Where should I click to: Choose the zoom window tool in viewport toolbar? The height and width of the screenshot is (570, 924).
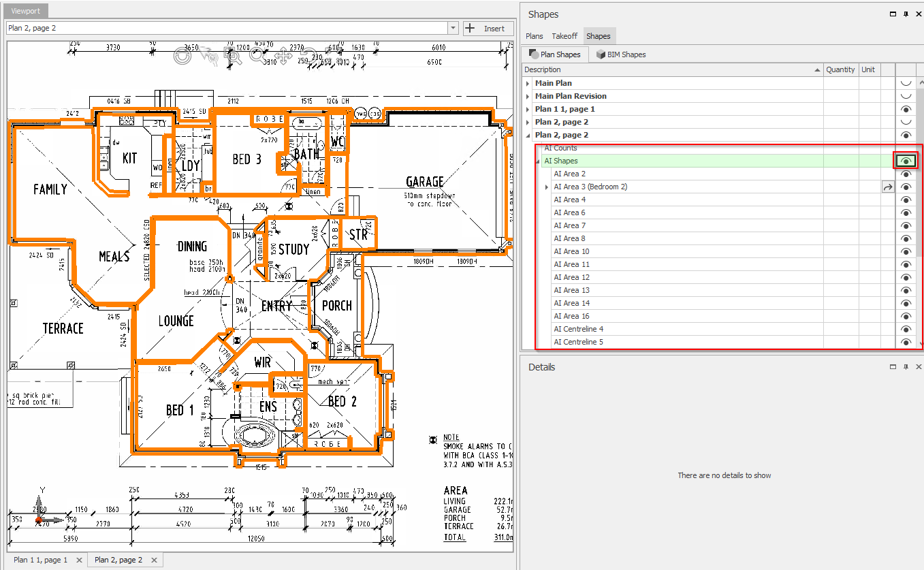click(x=234, y=56)
